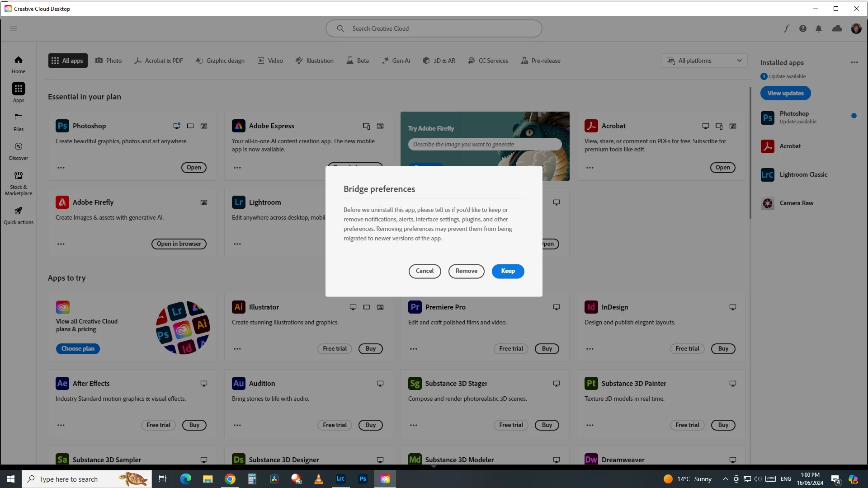
Task: Open the notifications bell icon
Action: tap(819, 28)
